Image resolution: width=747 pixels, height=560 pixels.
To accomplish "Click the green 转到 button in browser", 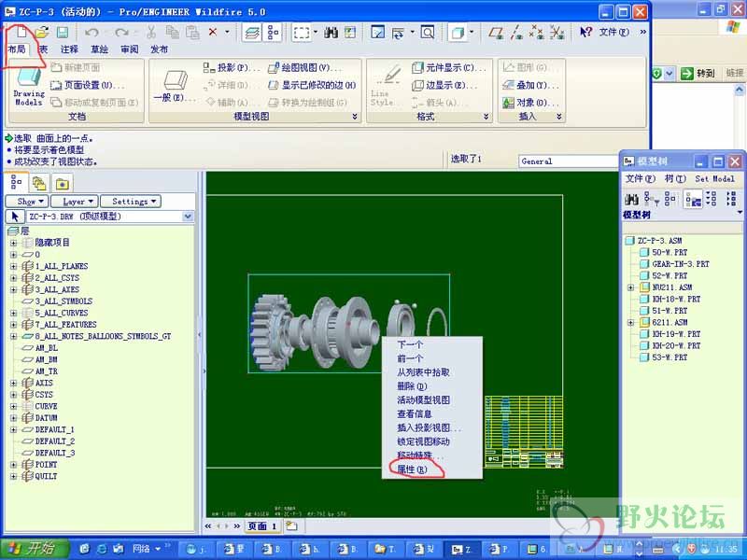I will click(x=698, y=74).
